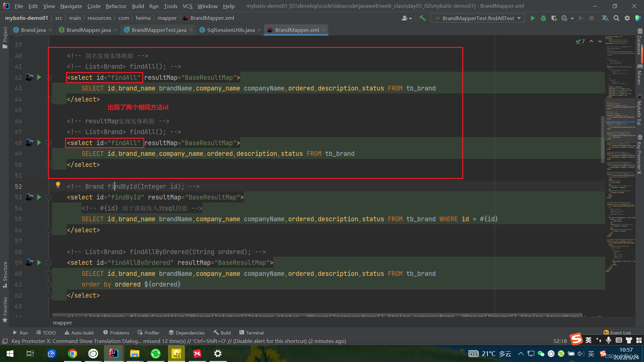Click the green Run button in toolbar
The width and height of the screenshot is (644, 362).
click(x=532, y=18)
